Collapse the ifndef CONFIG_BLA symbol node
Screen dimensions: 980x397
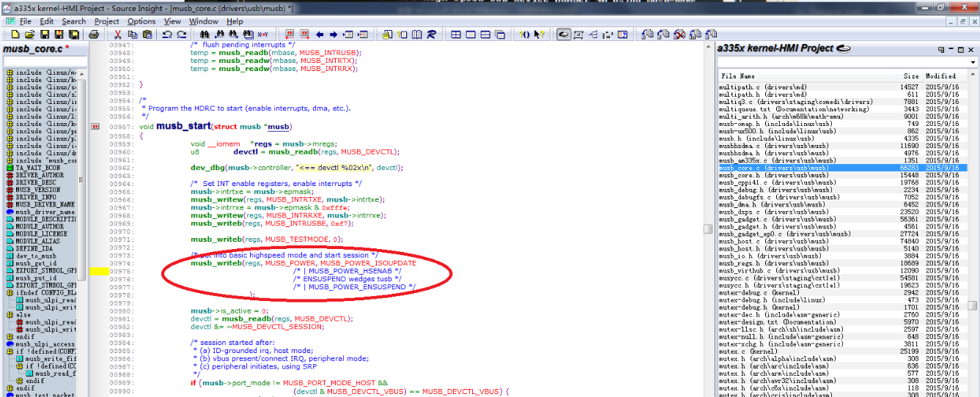coord(10,293)
